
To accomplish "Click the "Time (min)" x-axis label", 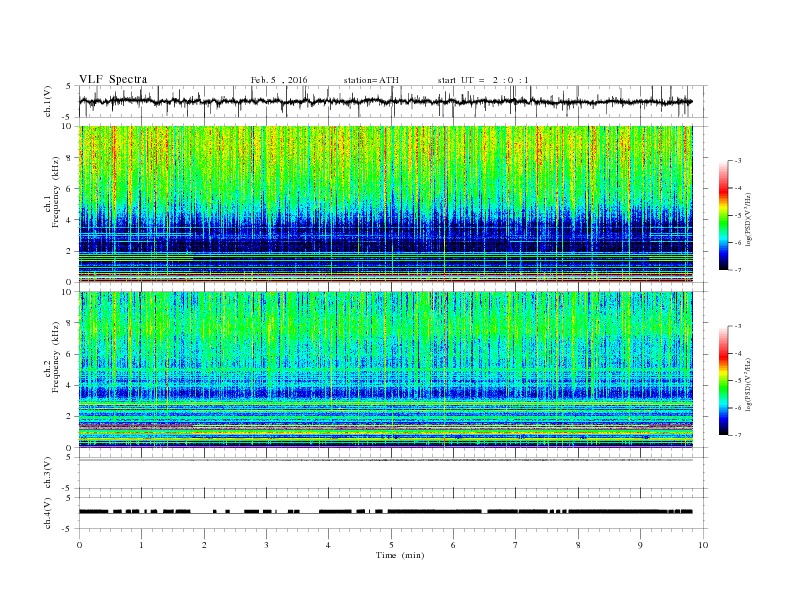I will [x=400, y=555].
